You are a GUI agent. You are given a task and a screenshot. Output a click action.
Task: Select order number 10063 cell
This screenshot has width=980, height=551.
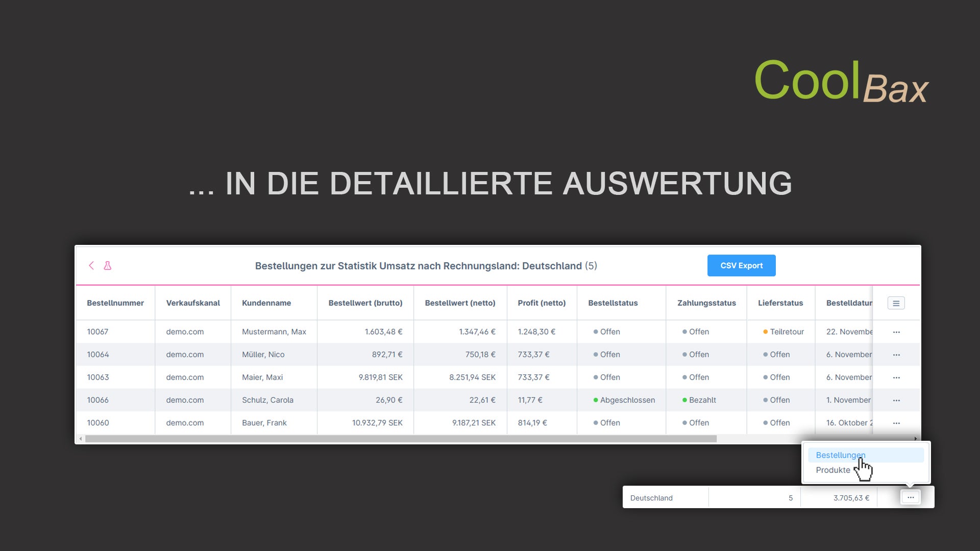pos(97,378)
